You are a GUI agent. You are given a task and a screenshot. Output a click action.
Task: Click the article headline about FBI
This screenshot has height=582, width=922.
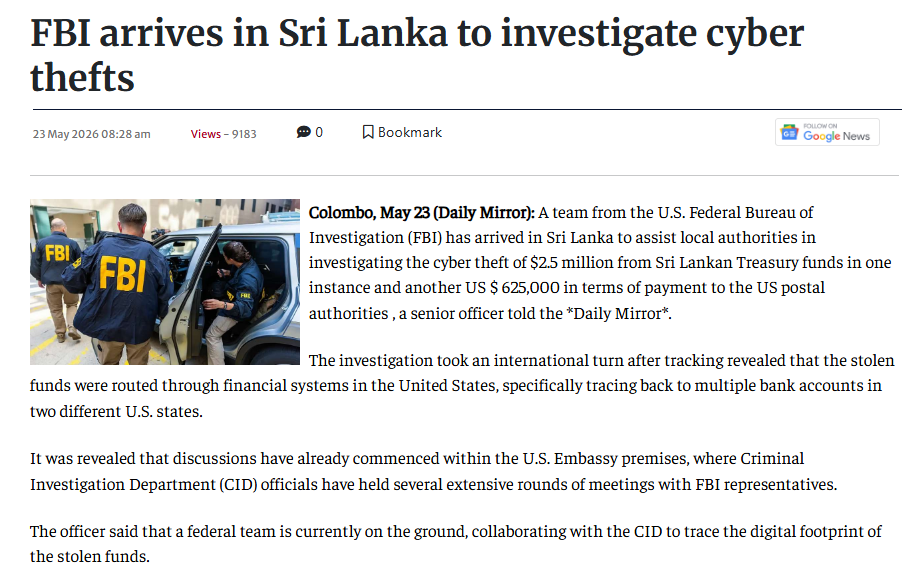[417, 55]
